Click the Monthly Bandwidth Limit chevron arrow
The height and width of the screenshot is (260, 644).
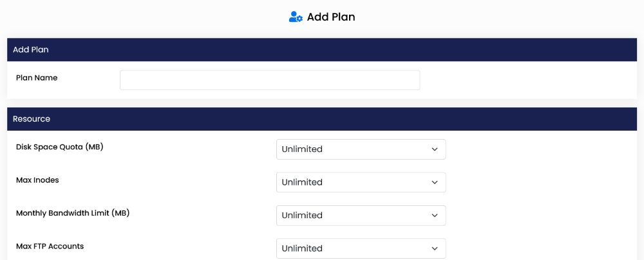(435, 215)
